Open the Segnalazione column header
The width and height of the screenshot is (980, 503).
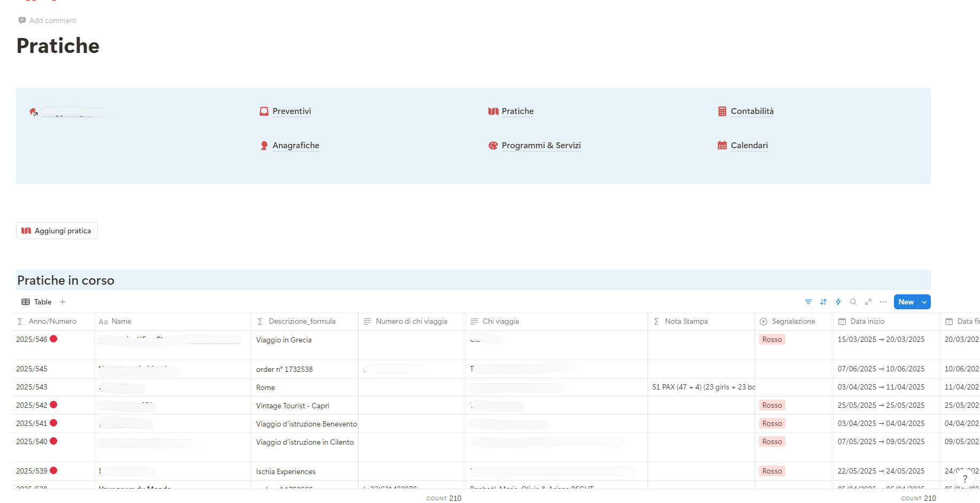[794, 322]
